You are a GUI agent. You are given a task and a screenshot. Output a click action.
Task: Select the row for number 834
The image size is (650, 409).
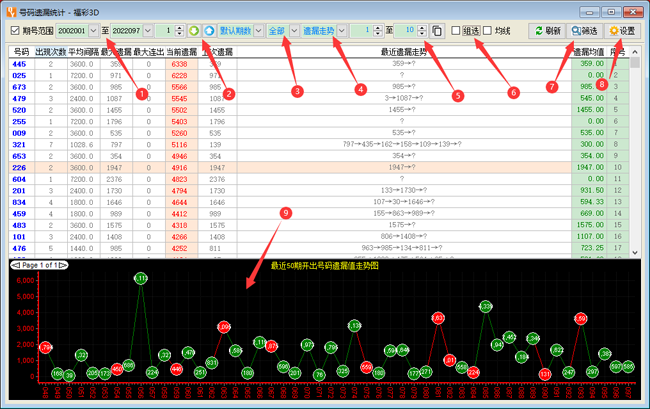click(x=319, y=202)
